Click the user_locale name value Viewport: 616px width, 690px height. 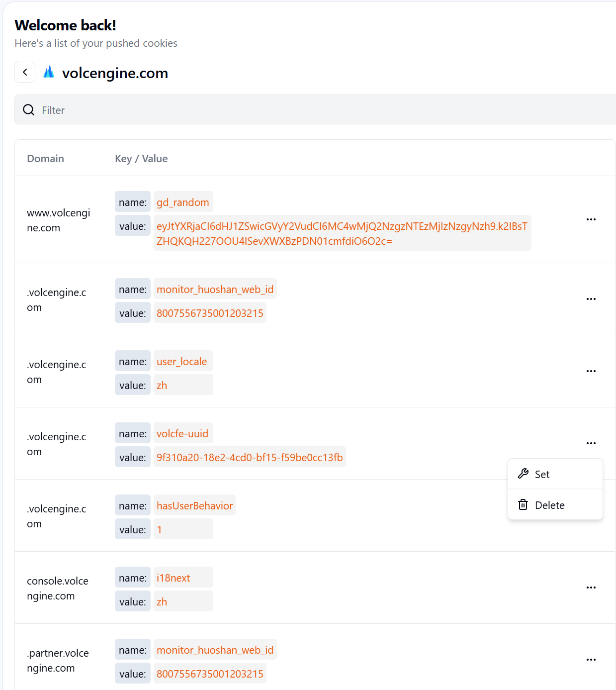pyautogui.click(x=182, y=361)
